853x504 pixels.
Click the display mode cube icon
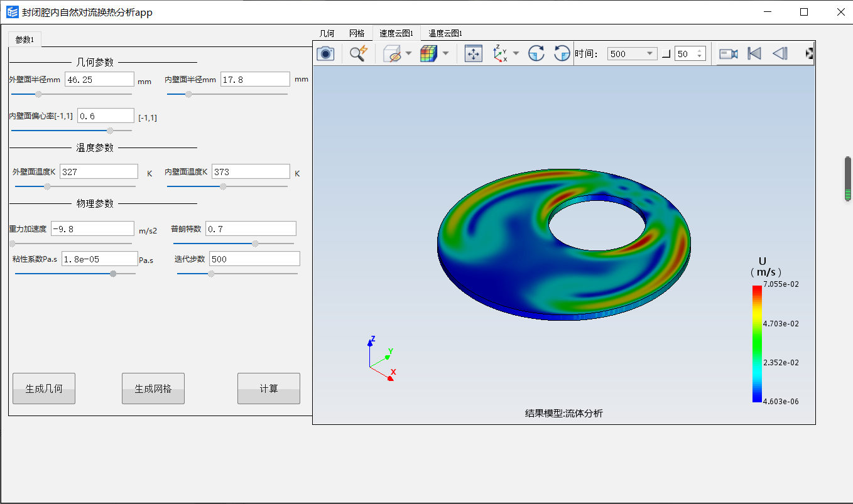[x=391, y=53]
